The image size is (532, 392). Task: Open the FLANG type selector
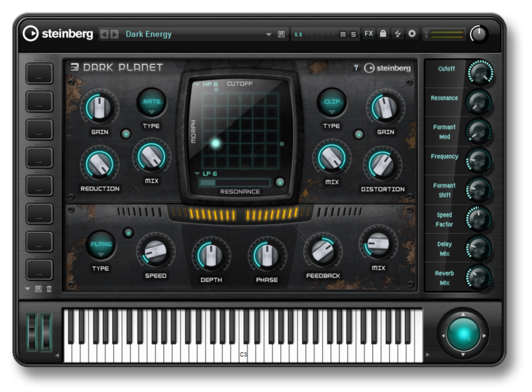click(101, 245)
